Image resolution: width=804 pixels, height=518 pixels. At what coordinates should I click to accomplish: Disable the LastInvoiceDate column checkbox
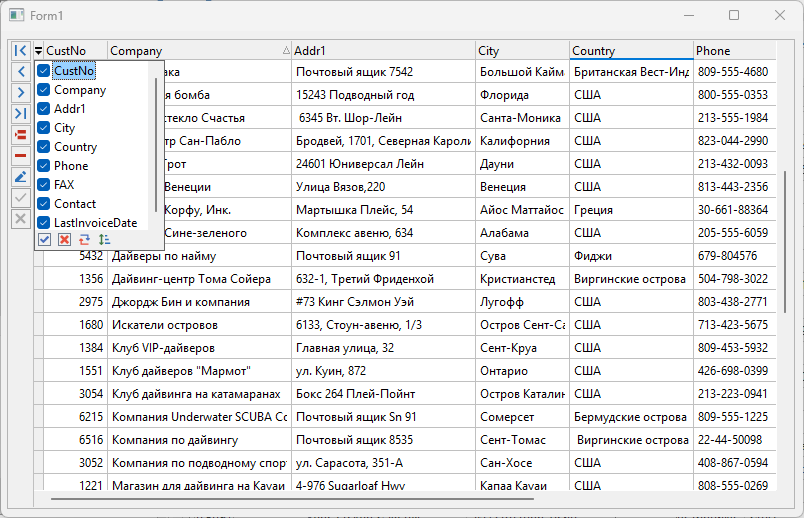44,223
